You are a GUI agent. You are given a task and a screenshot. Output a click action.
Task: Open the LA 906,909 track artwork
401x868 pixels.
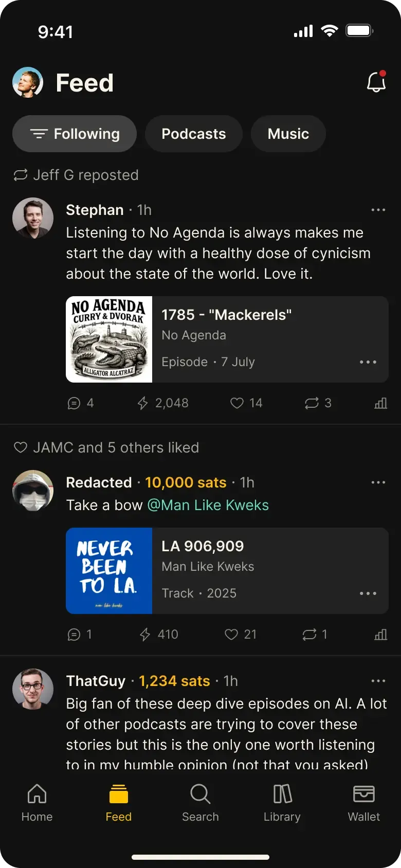(109, 571)
